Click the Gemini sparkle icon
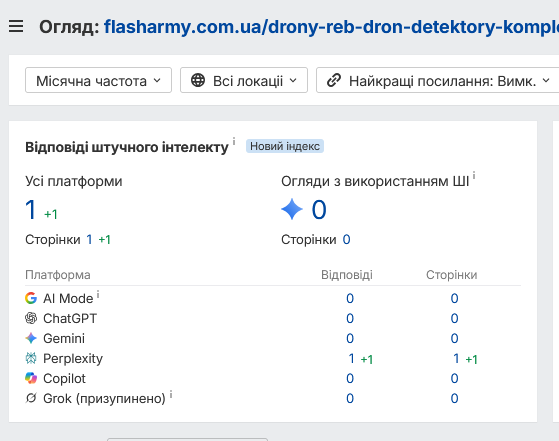559x441 pixels. (x=31, y=338)
